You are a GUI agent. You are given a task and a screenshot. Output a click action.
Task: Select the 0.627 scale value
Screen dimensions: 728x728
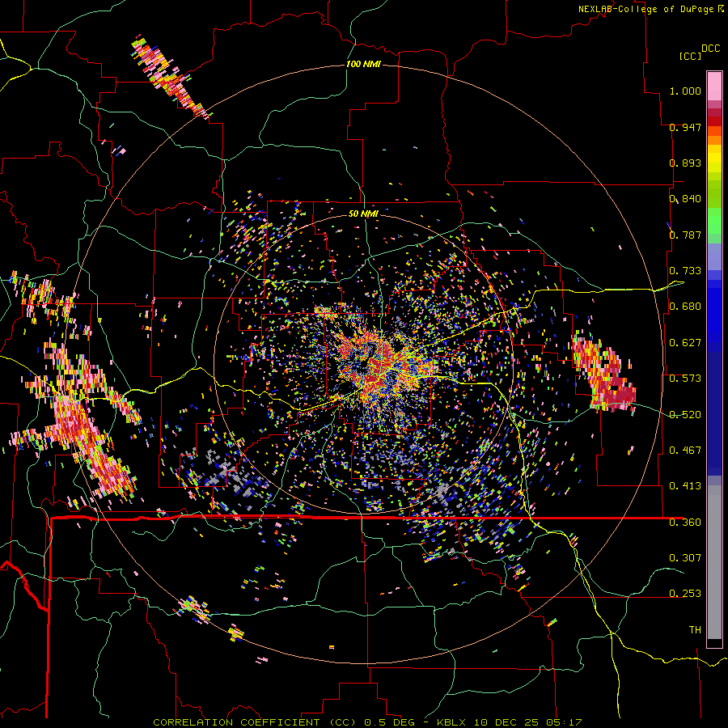tap(685, 343)
